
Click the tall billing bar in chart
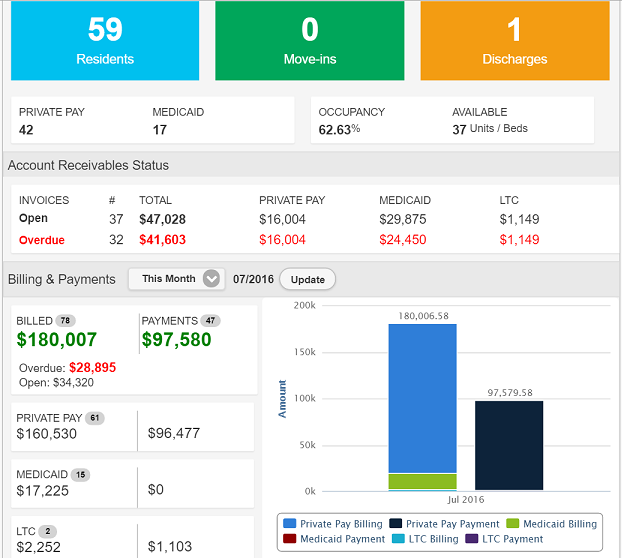click(x=422, y=400)
